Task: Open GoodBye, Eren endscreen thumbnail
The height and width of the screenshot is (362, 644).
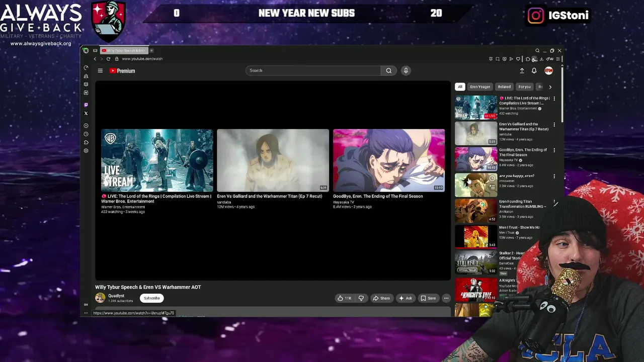Action: click(389, 160)
